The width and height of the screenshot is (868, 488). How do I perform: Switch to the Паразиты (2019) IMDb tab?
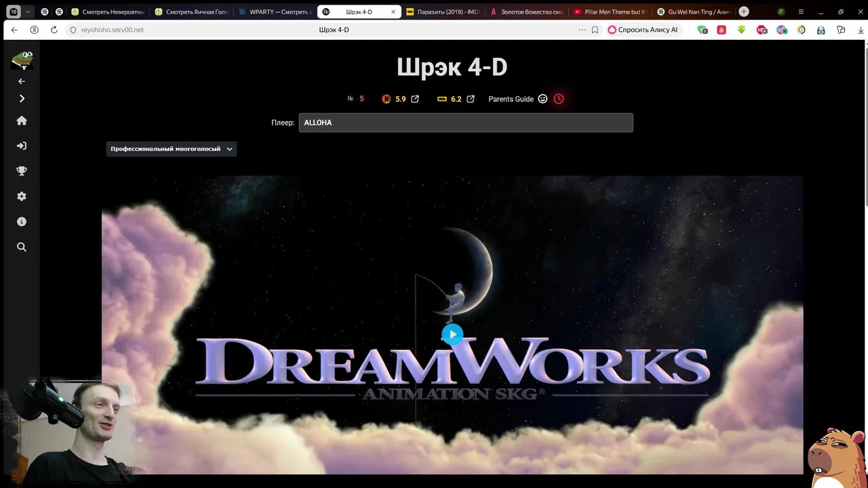tap(442, 12)
